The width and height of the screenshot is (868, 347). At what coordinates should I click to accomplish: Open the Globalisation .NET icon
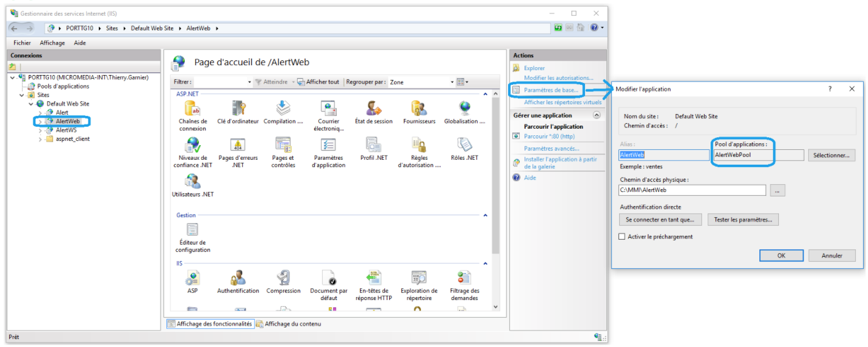coord(465,110)
